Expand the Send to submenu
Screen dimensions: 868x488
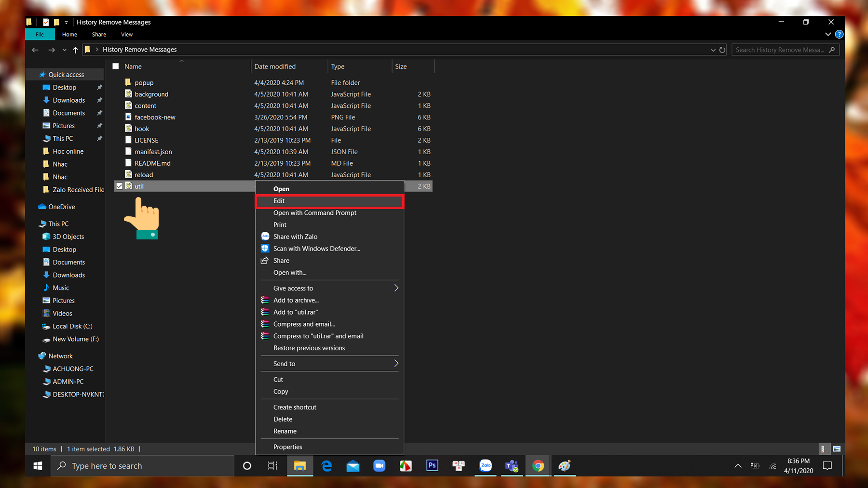point(396,364)
